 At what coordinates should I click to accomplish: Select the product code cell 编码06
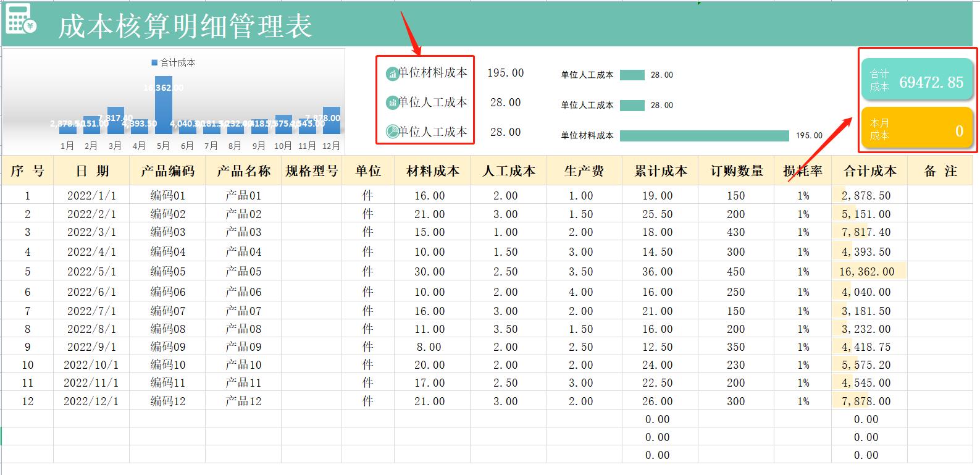167,292
